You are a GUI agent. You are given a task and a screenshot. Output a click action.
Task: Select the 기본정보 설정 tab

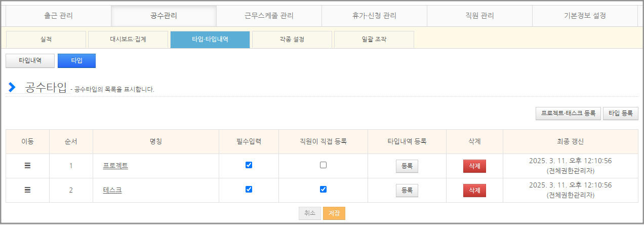(x=585, y=16)
